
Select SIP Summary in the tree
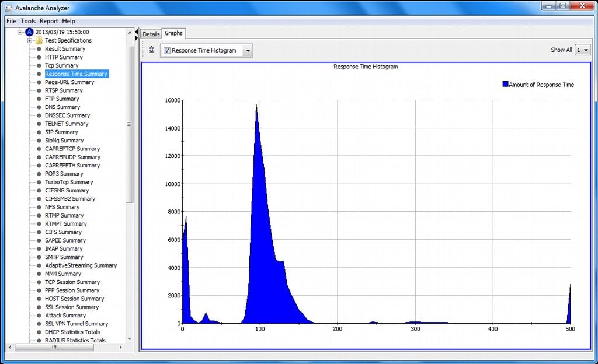pyautogui.click(x=61, y=132)
